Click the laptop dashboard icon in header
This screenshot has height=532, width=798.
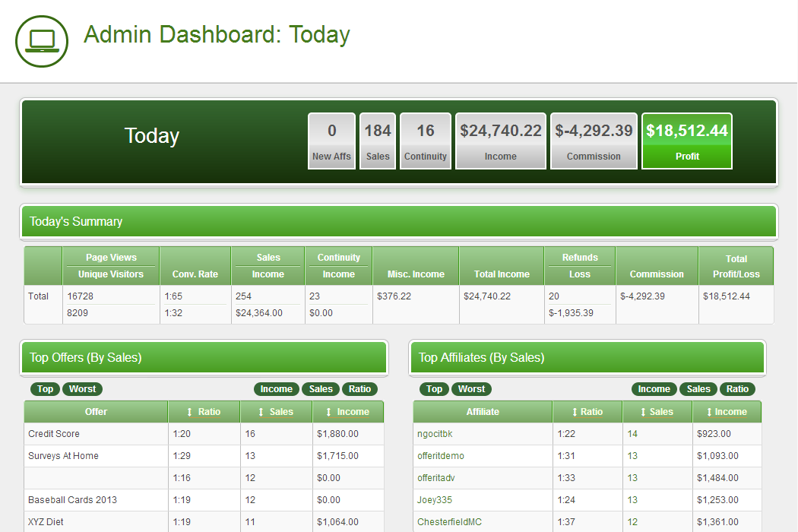(x=42, y=41)
